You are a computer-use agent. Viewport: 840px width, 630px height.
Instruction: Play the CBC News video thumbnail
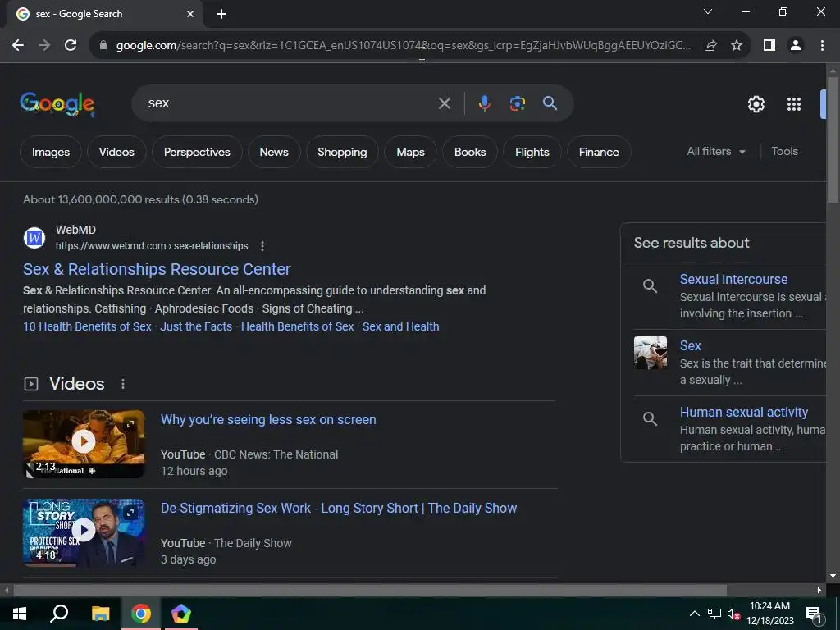click(x=84, y=444)
